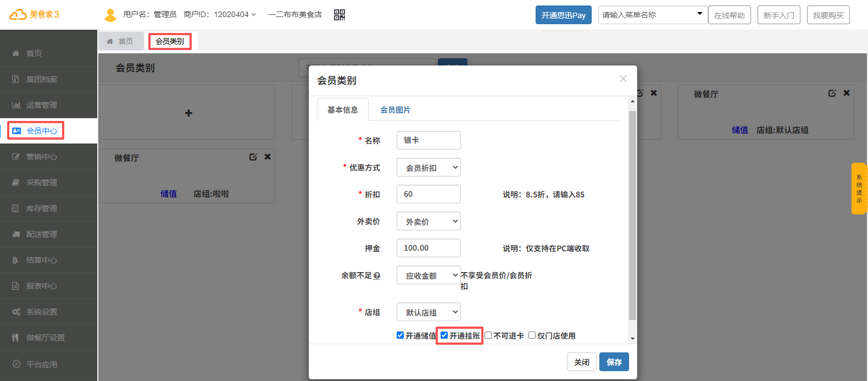The image size is (868, 381).
Task: Toggle the 开通挂账 checkbox
Action: pos(444,335)
